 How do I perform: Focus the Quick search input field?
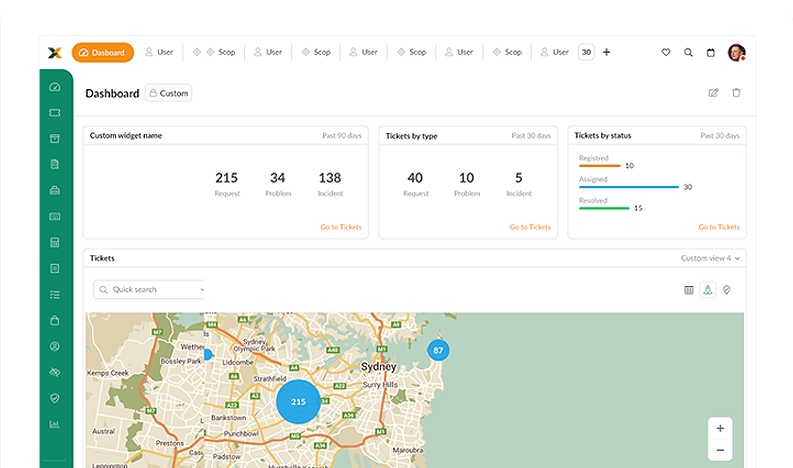pyautogui.click(x=149, y=289)
